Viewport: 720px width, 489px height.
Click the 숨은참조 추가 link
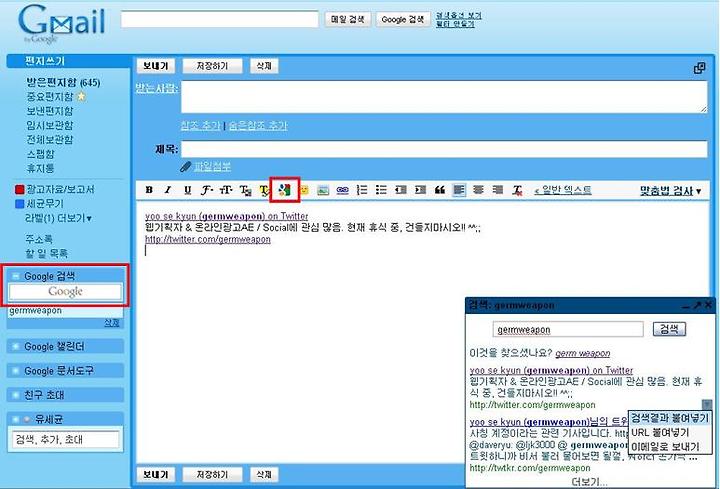tap(258, 125)
